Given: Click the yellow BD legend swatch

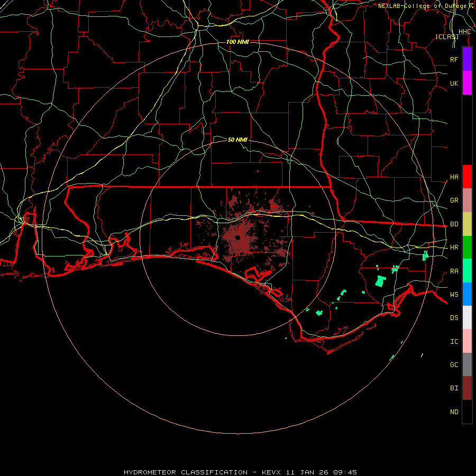Looking at the screenshot, I should click(467, 224).
